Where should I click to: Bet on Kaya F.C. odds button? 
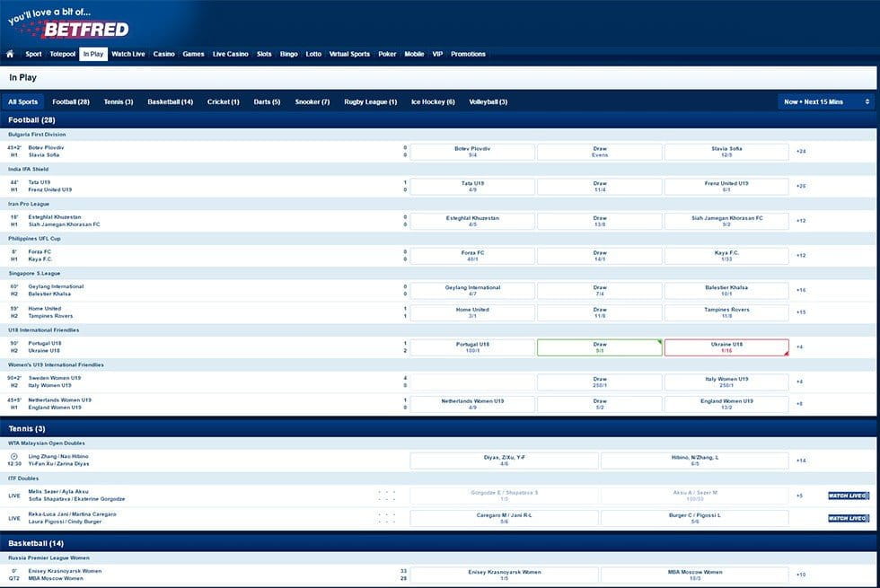coord(726,256)
